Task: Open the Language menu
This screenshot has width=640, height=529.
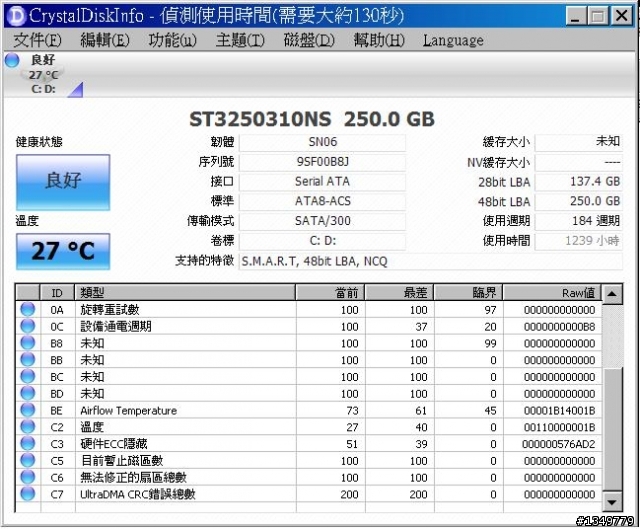Action: click(453, 40)
